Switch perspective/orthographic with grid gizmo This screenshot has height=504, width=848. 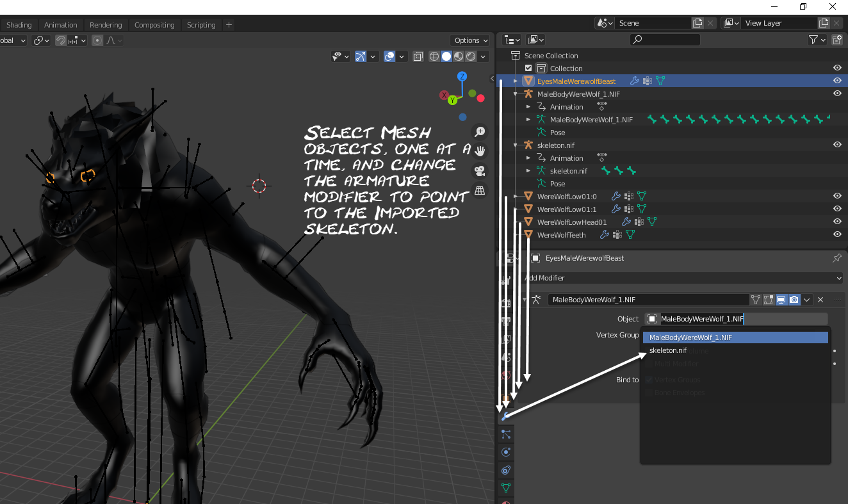click(x=479, y=191)
